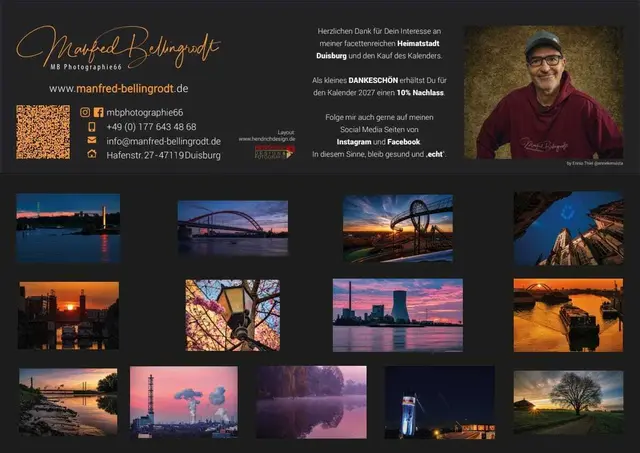Click the info@manfred-bellingrodt.de email address
640x453 pixels.
(x=164, y=141)
